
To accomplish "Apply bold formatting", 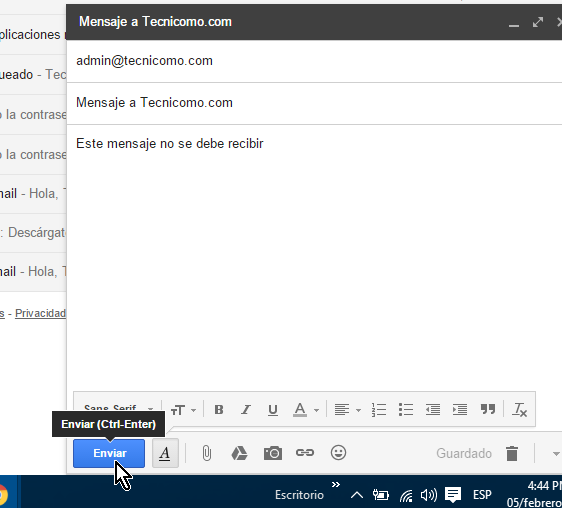I will [219, 409].
